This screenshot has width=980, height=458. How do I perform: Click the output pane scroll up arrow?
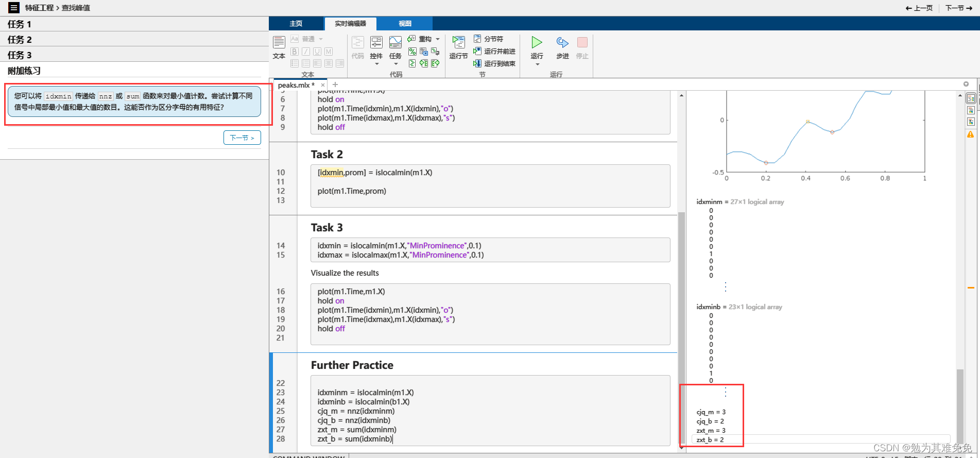pos(960,95)
